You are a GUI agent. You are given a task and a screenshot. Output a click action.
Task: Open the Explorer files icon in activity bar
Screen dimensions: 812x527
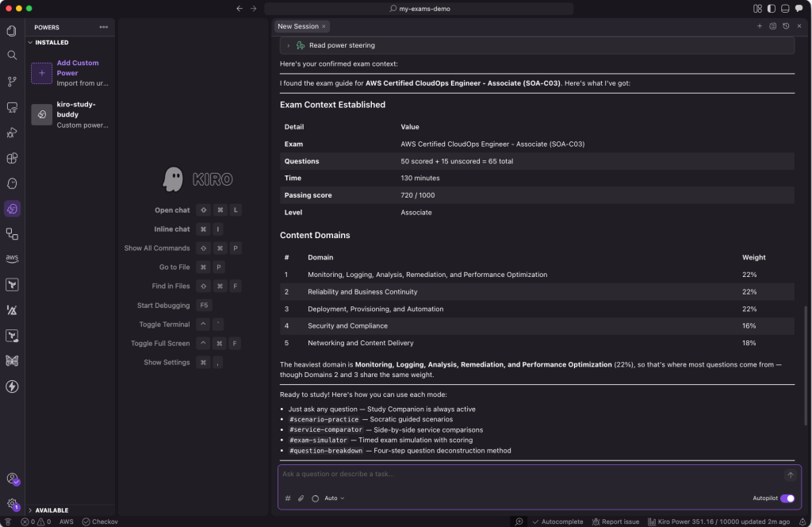(x=12, y=31)
